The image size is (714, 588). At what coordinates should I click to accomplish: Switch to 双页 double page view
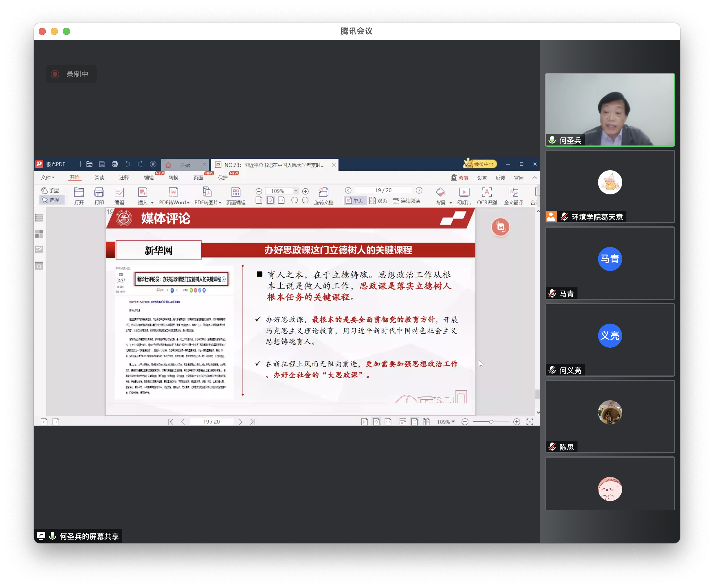378,201
